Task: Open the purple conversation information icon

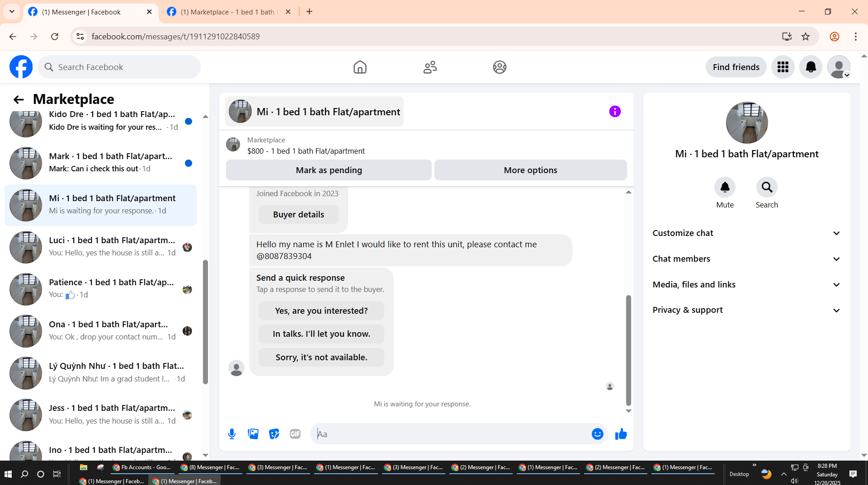Action: click(x=615, y=112)
